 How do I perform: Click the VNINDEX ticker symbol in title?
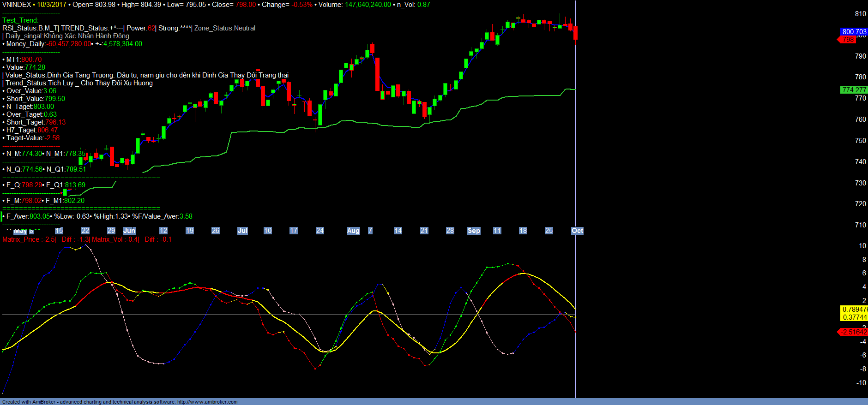[17, 5]
